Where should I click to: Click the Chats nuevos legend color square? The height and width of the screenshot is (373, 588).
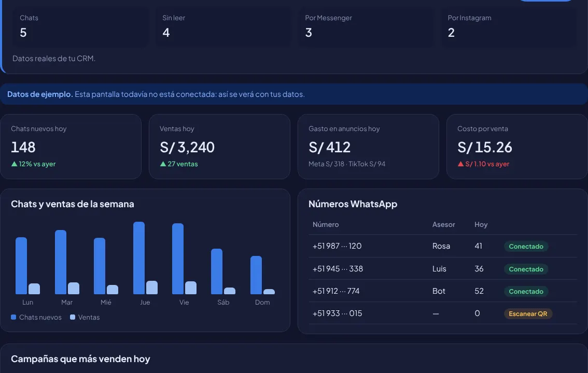click(13, 317)
